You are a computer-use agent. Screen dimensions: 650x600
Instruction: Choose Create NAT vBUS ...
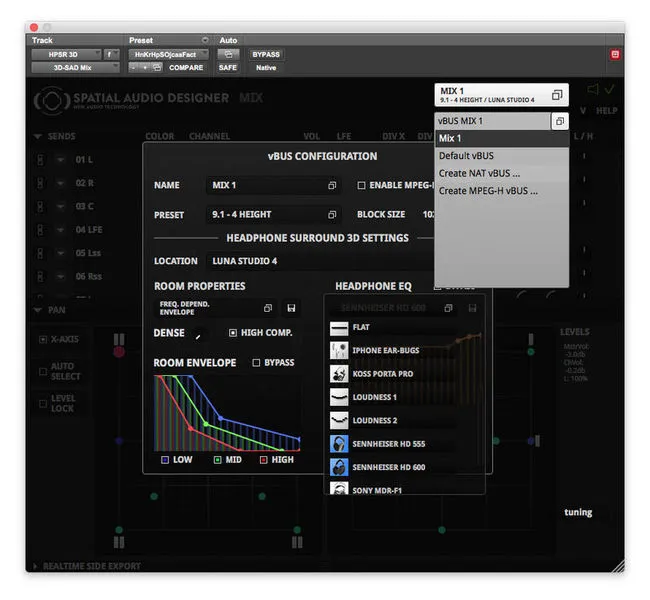coord(502,173)
